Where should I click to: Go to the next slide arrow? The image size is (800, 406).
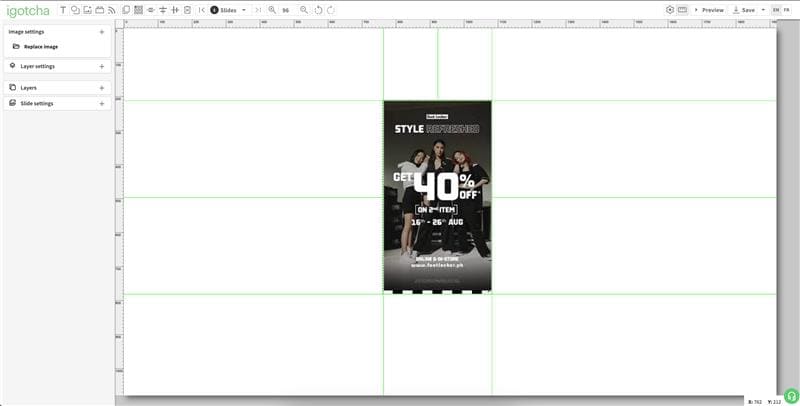258,10
